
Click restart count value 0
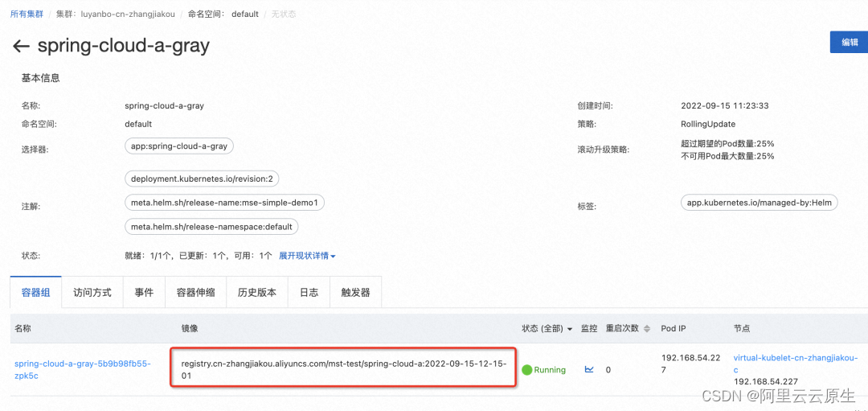[x=608, y=369]
